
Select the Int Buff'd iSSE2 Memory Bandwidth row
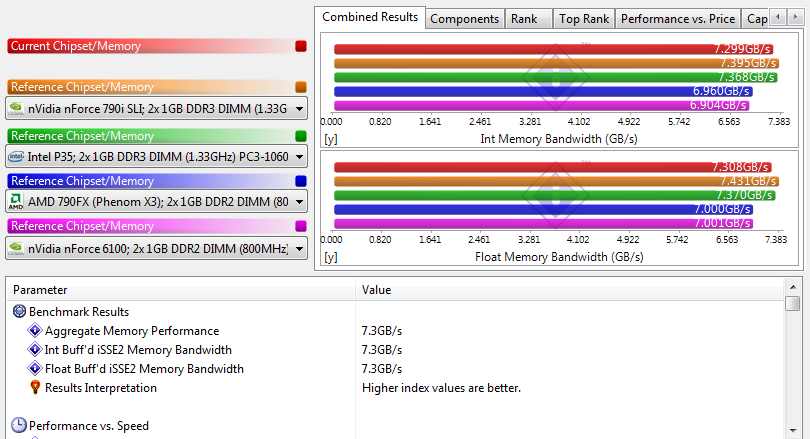point(395,350)
